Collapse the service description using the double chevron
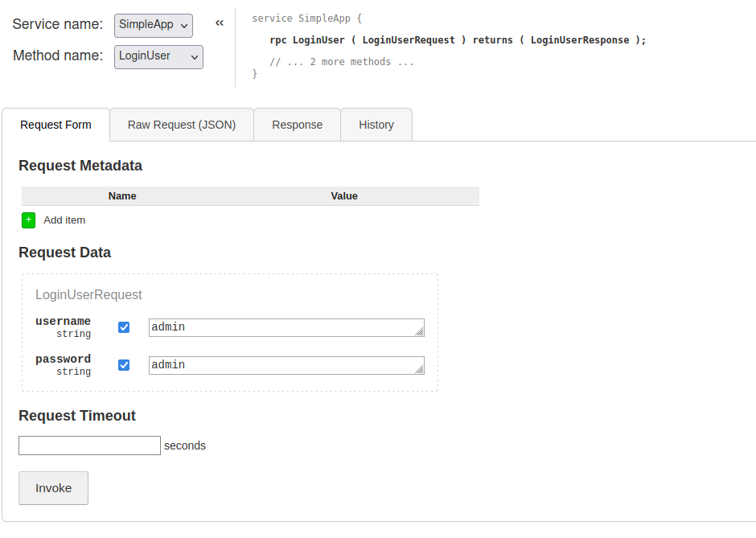This screenshot has width=756, height=538. pyautogui.click(x=220, y=24)
